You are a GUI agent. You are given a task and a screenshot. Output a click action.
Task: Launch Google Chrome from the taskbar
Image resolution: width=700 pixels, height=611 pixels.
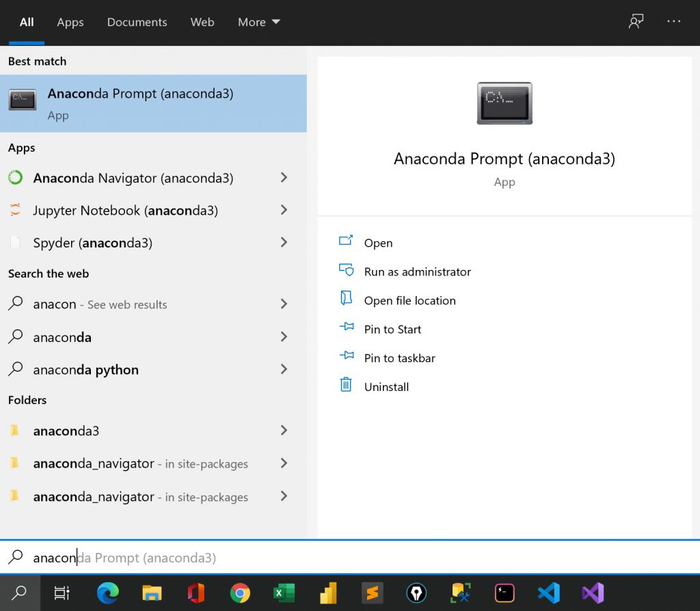click(239, 593)
